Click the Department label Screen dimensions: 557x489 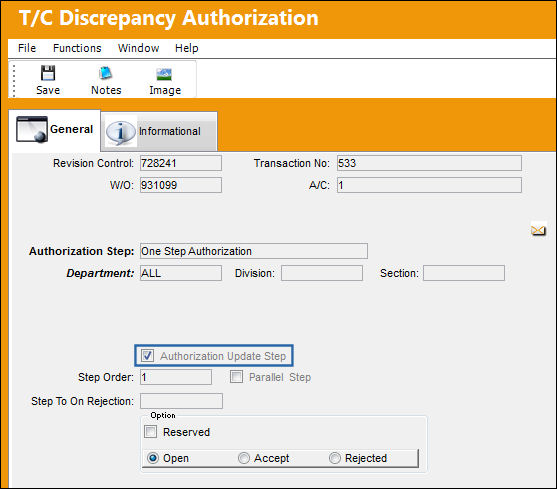click(x=100, y=273)
